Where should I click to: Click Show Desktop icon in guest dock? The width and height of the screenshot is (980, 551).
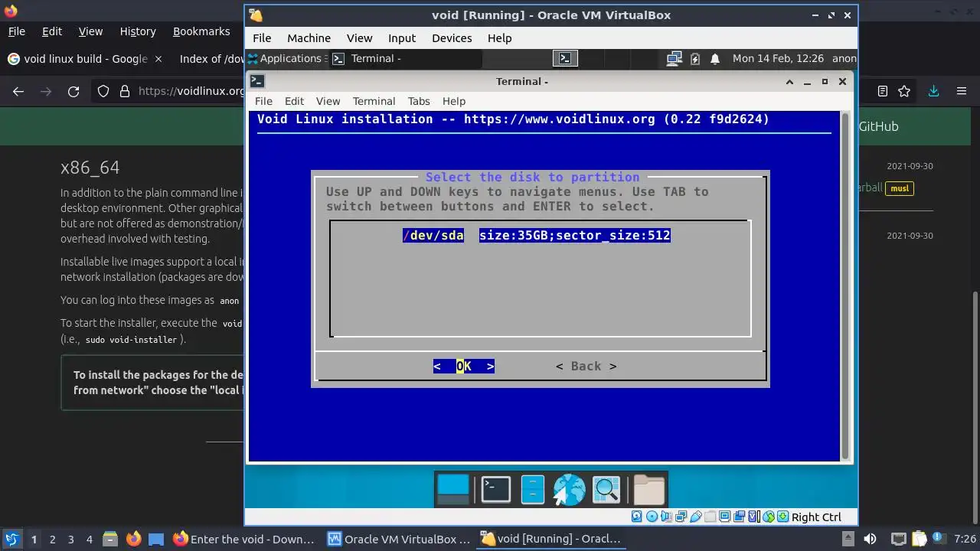pyautogui.click(x=452, y=490)
